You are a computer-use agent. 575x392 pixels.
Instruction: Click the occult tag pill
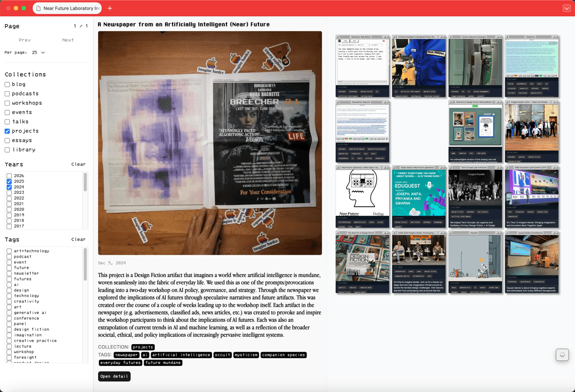[x=223, y=355]
